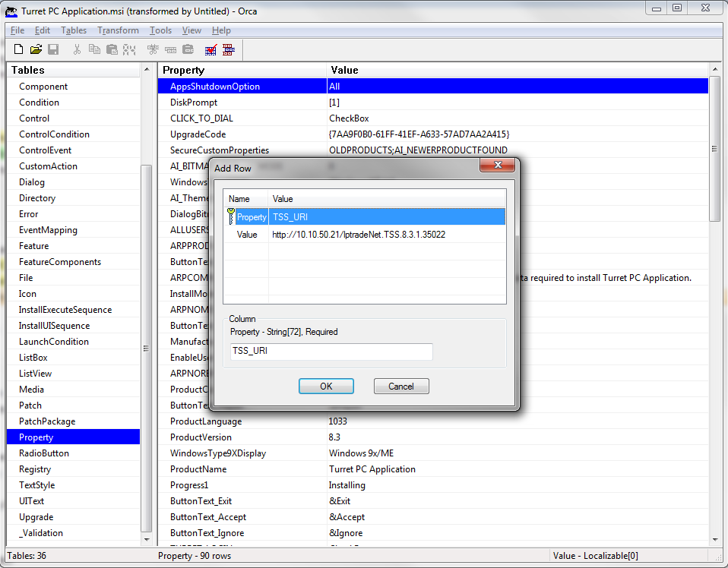Image resolution: width=728 pixels, height=568 pixels.
Task: Click the Name column header in dialog
Action: (245, 199)
